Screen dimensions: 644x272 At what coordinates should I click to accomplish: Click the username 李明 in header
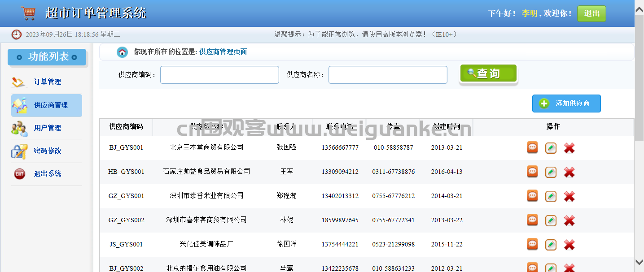pos(530,13)
